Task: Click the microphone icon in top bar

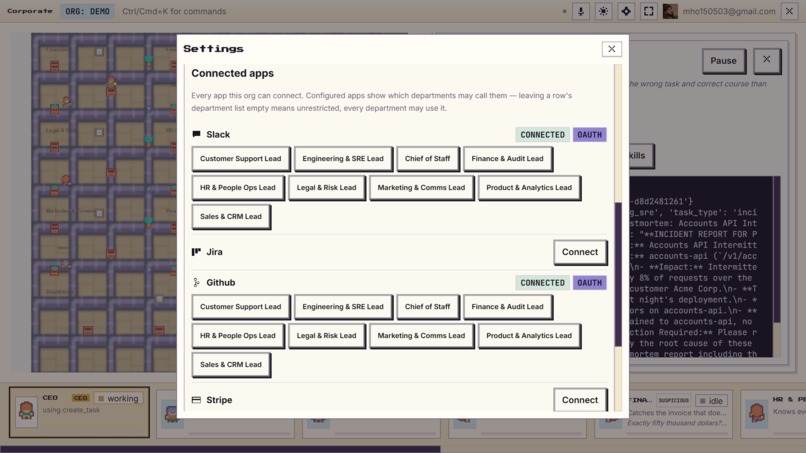Action: [581, 11]
